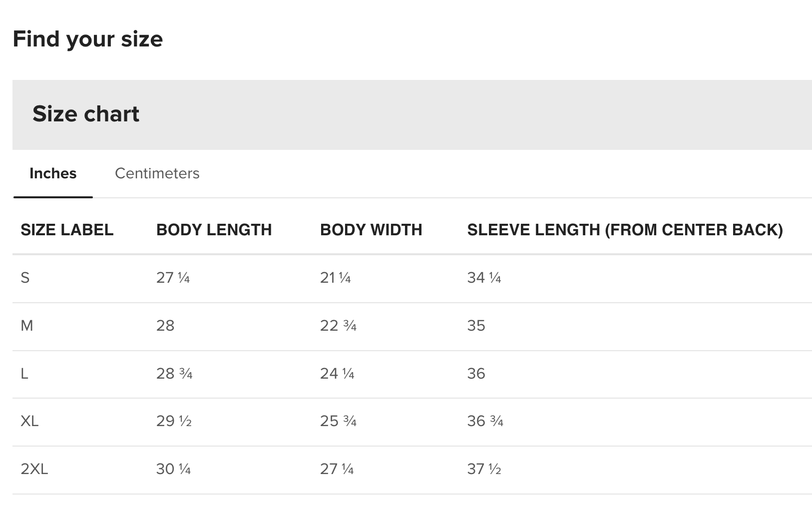Image resolution: width=812 pixels, height=519 pixels.
Task: Click the 2XL sleeve length value 37 ½
Action: tap(484, 469)
